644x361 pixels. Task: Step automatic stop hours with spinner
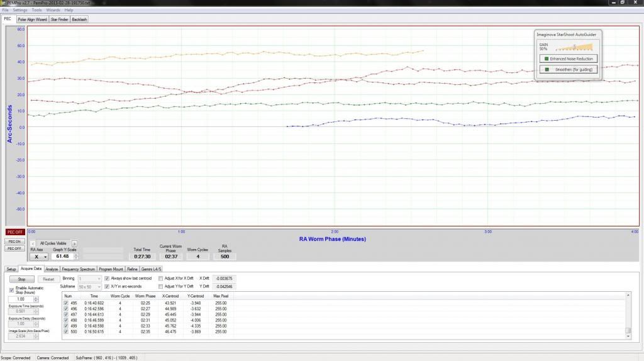(x=36, y=299)
